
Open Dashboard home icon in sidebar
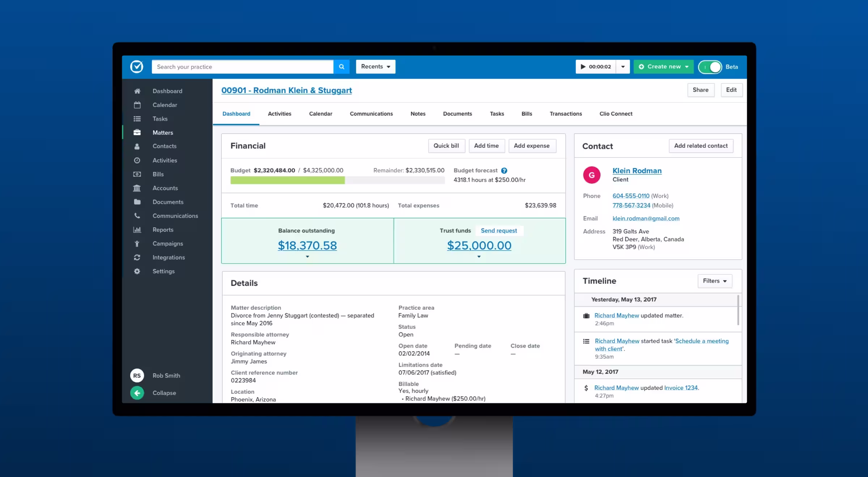(x=137, y=91)
